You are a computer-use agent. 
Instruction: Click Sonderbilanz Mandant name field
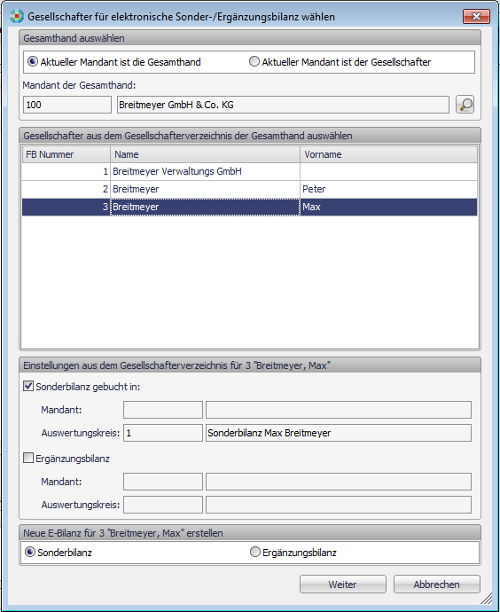point(338,410)
